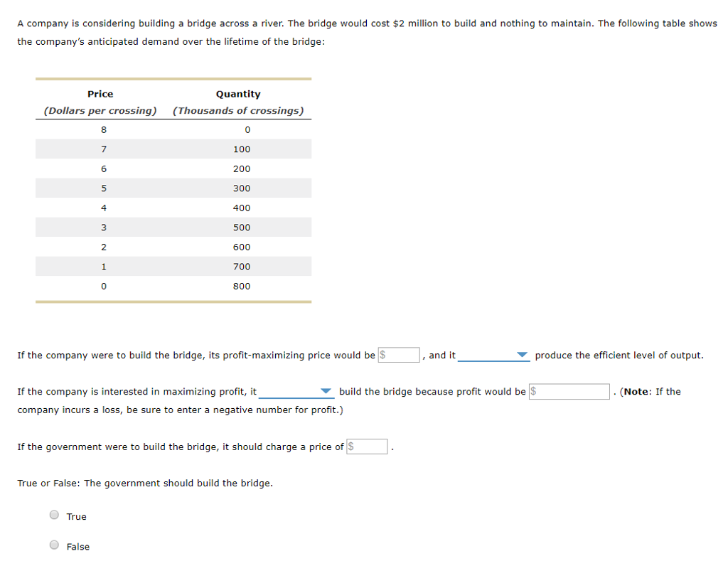Select the price cell showing 3
The height and width of the screenshot is (566, 728).
pyautogui.click(x=104, y=228)
